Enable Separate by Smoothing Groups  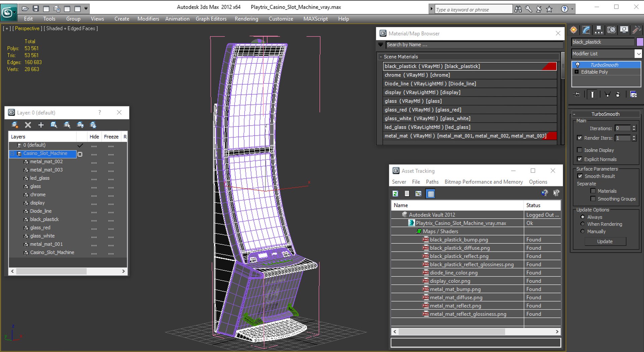point(593,199)
